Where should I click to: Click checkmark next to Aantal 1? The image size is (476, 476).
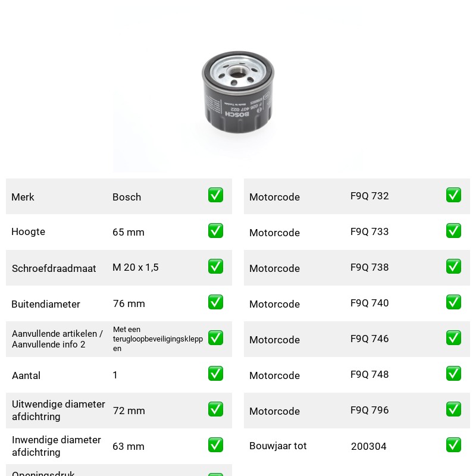click(215, 374)
